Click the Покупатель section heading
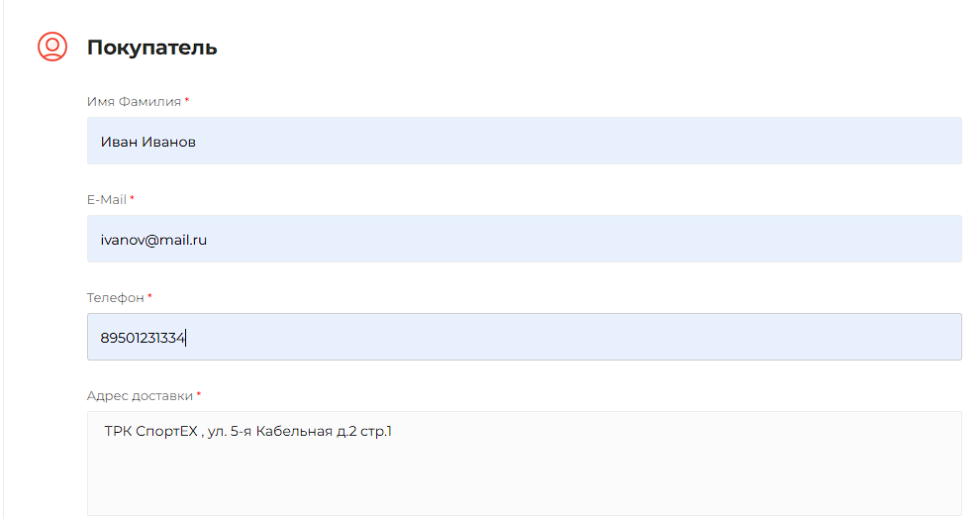Image resolution: width=980 pixels, height=519 pixels. pyautogui.click(x=151, y=48)
